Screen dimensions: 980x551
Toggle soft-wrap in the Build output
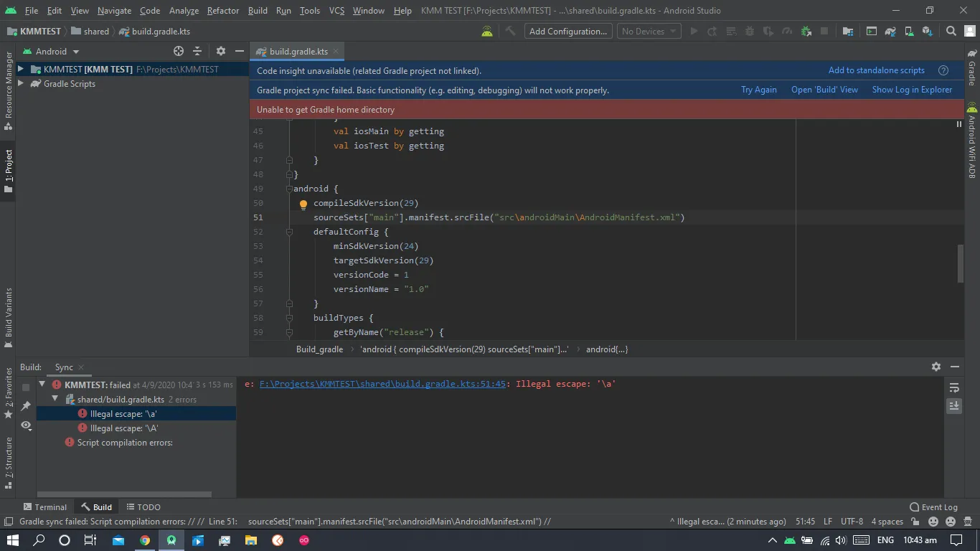(x=954, y=387)
